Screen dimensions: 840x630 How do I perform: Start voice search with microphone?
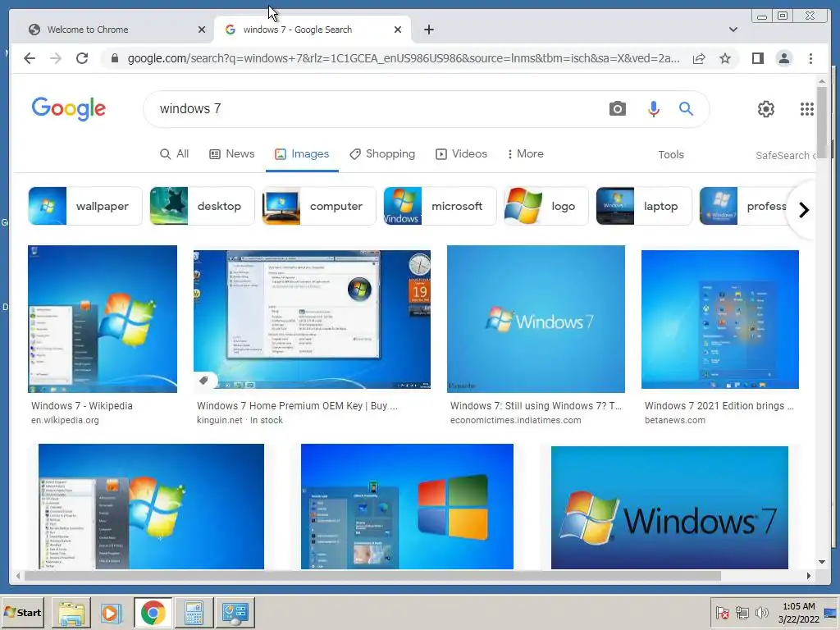click(x=653, y=109)
